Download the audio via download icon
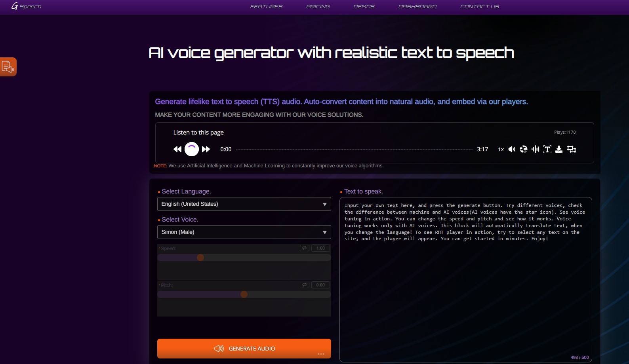This screenshot has width=629, height=364. pos(559,149)
